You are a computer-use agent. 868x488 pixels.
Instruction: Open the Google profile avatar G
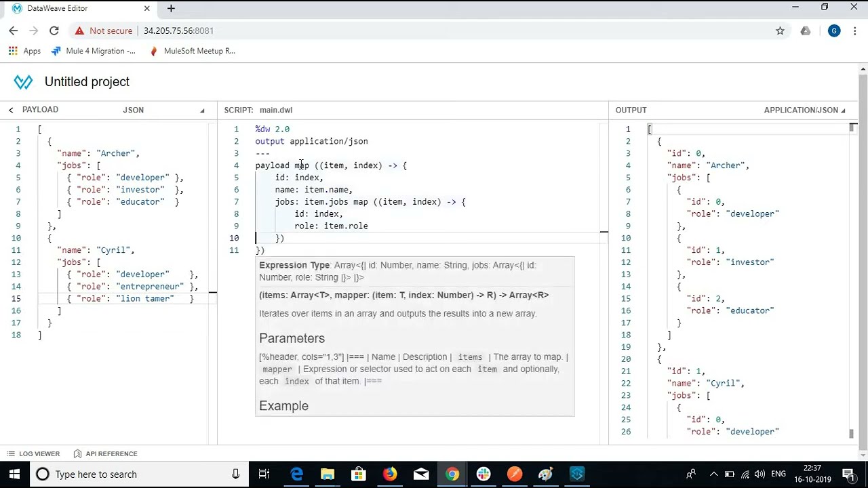834,30
